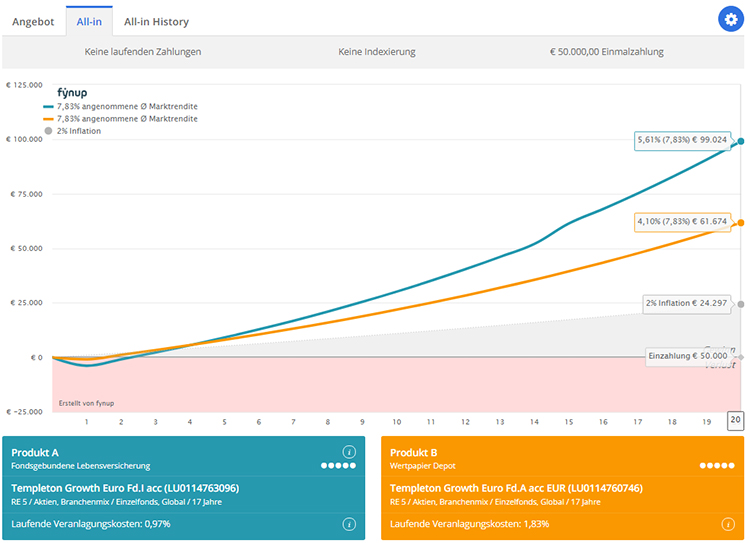This screenshot has width=750, height=543.
Task: Click Wertpapier Depot subtitle
Action: 422,466
